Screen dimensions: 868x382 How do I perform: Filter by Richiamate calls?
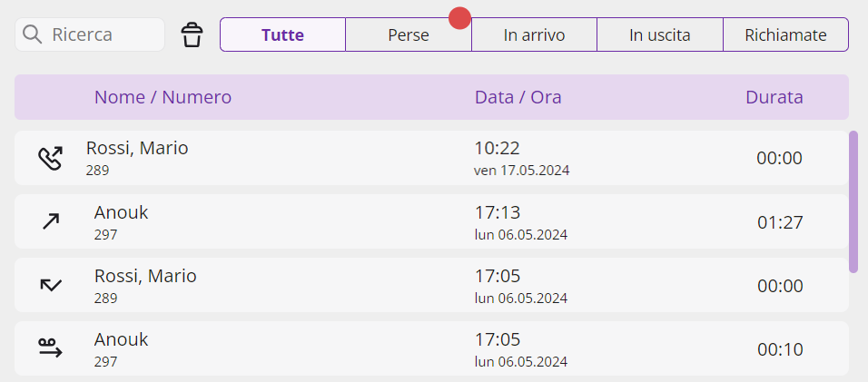[x=785, y=34]
